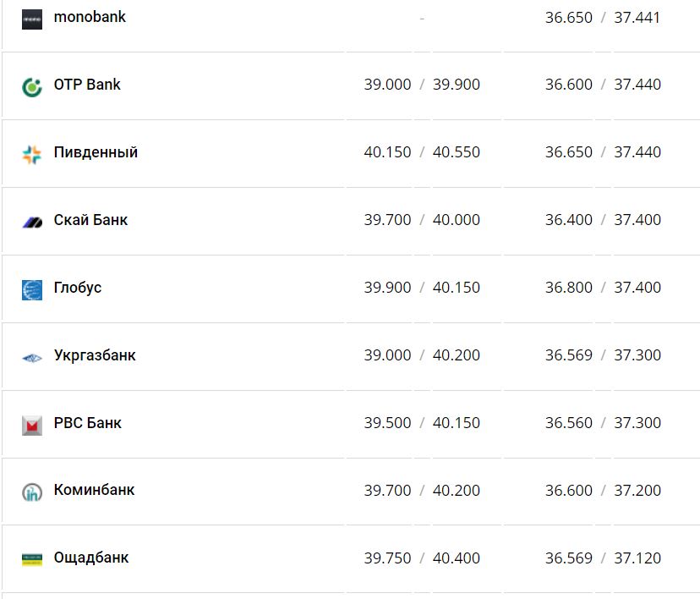This screenshot has height=599, width=700.
Task: Open the Скай Банк name link
Action: click(x=90, y=220)
